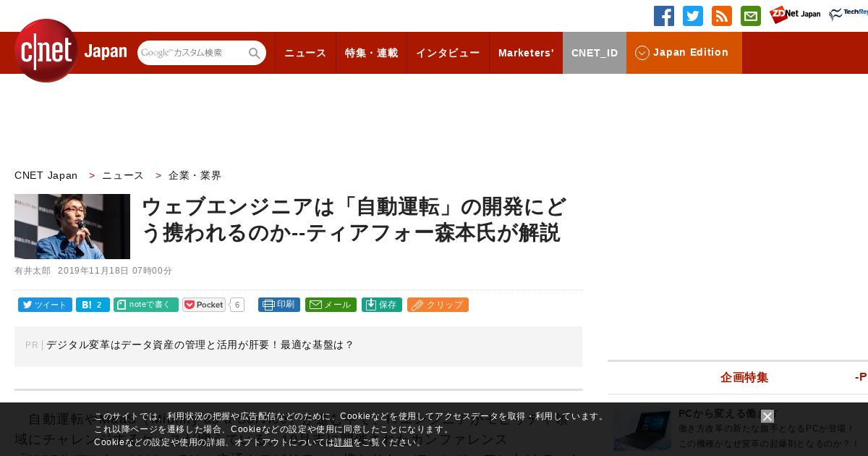Open the article speaker thumbnail
Image resolution: width=868 pixels, height=456 pixels.
(72, 227)
